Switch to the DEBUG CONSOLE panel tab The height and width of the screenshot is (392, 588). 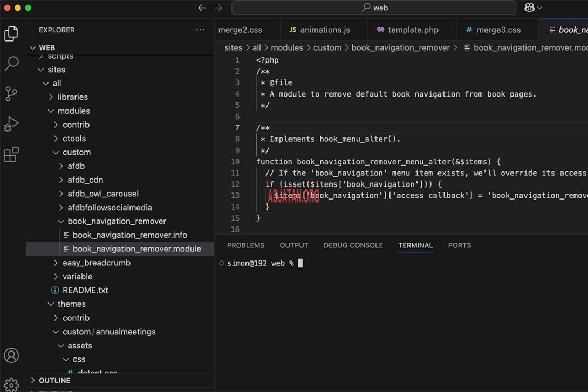(x=353, y=245)
